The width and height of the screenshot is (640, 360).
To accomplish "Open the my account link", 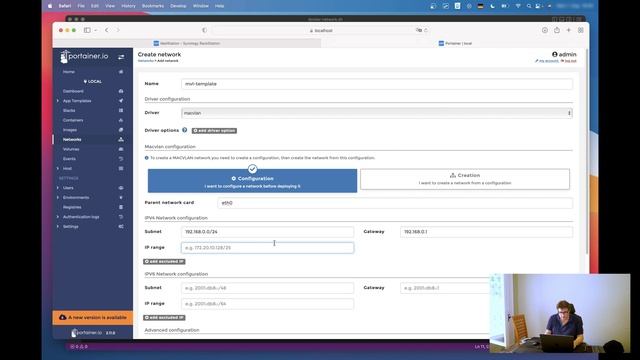I will 547,61.
